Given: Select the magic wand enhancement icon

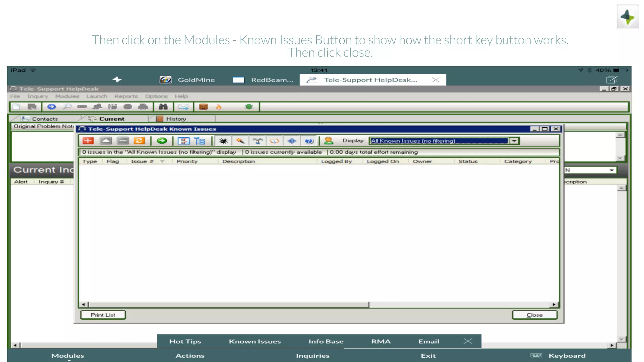Looking at the screenshot, I should click(x=240, y=141).
